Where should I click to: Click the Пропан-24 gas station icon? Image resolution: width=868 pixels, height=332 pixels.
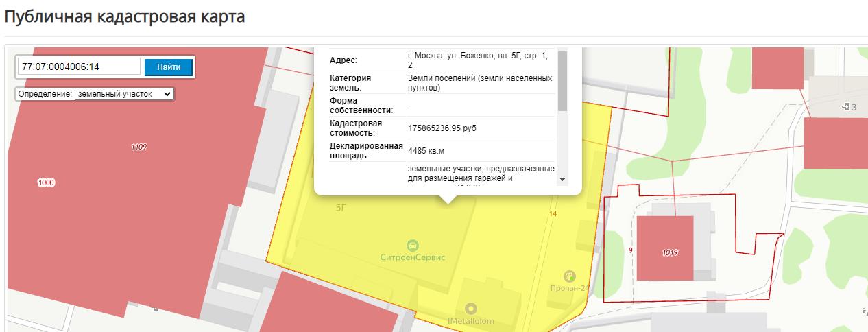pyautogui.click(x=569, y=276)
